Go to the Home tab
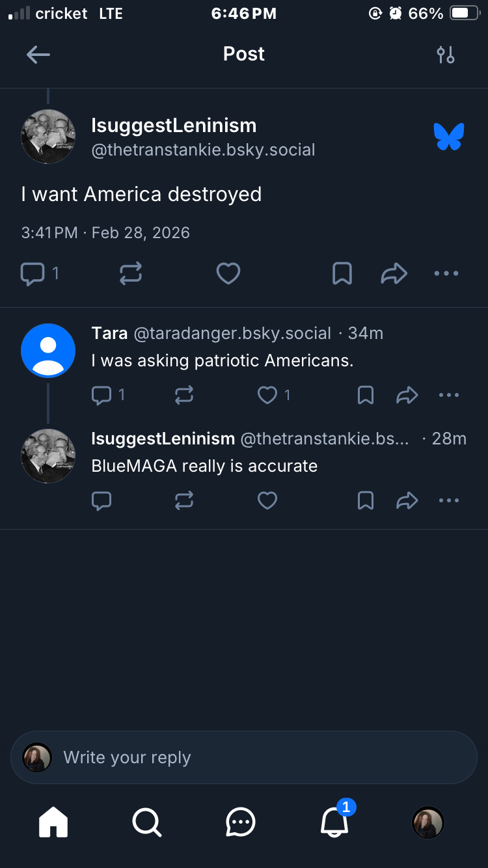 [x=53, y=822]
